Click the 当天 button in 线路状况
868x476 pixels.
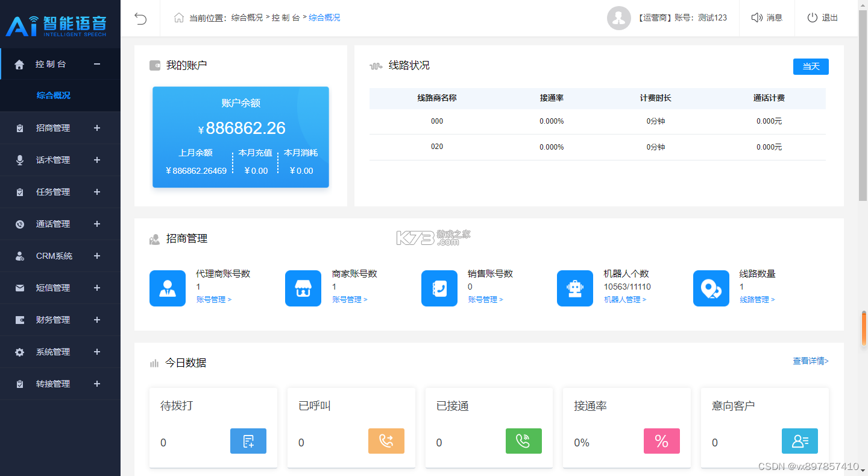coord(811,66)
